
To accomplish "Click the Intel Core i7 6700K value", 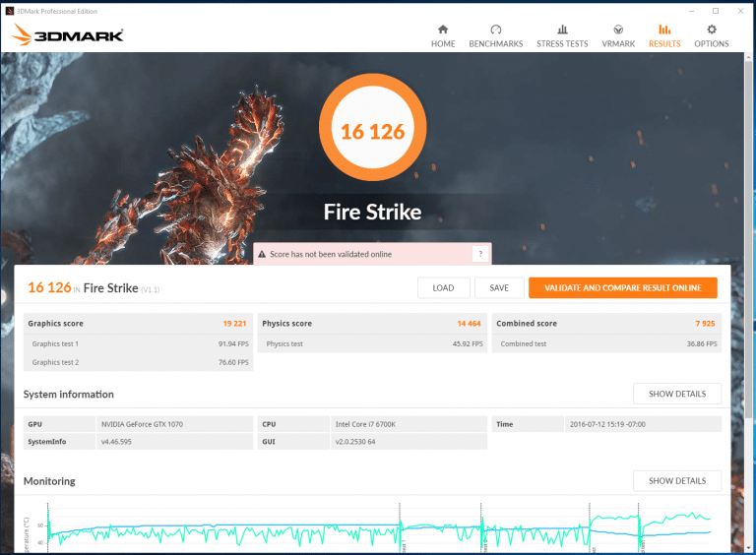I will (365, 424).
